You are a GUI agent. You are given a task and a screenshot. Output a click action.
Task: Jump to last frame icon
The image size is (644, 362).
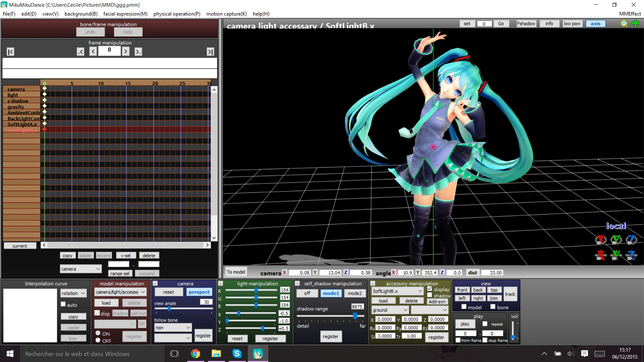[x=210, y=52]
